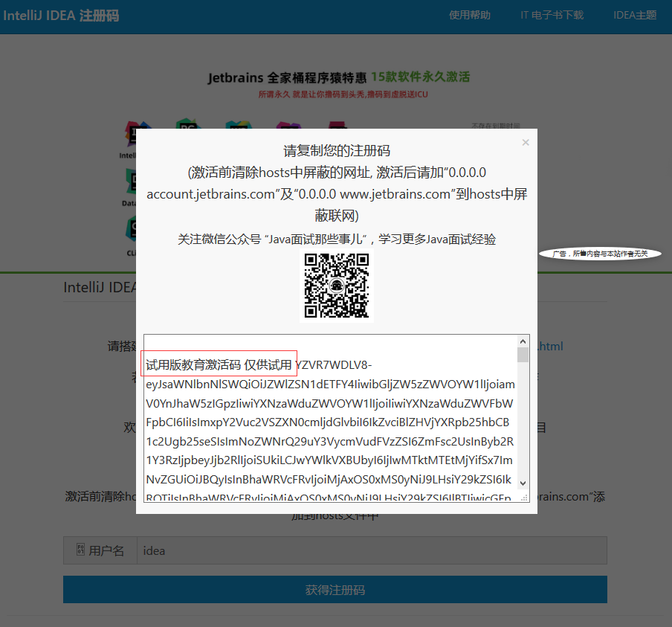Click the line beginning eyJsaWNlbnNlSWQi
This screenshot has width=672, height=627.
(331, 385)
